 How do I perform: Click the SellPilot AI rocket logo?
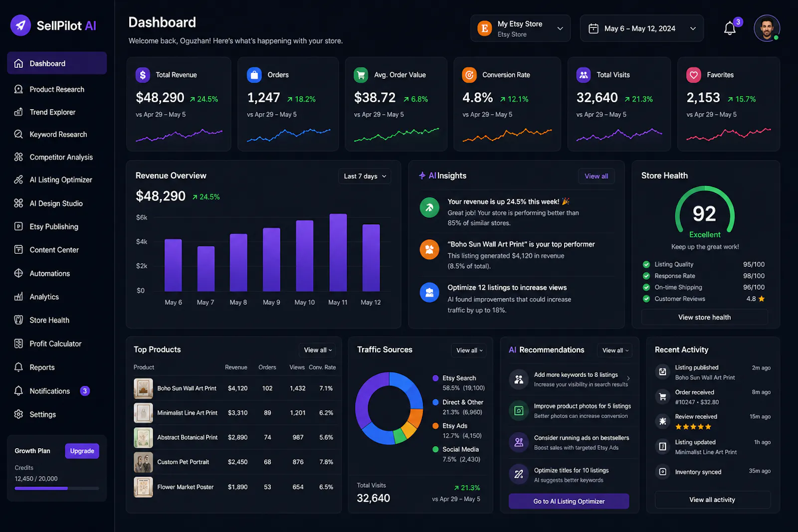(20, 25)
